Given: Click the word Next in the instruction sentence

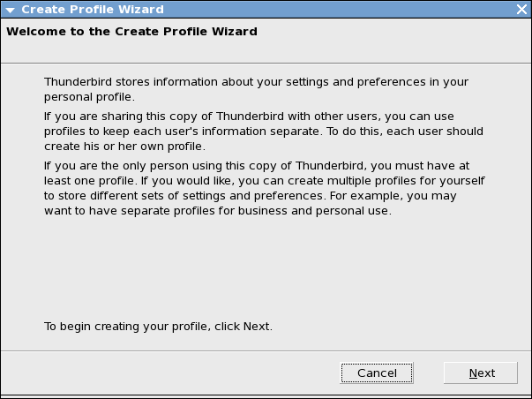Looking at the screenshot, I should point(257,327).
